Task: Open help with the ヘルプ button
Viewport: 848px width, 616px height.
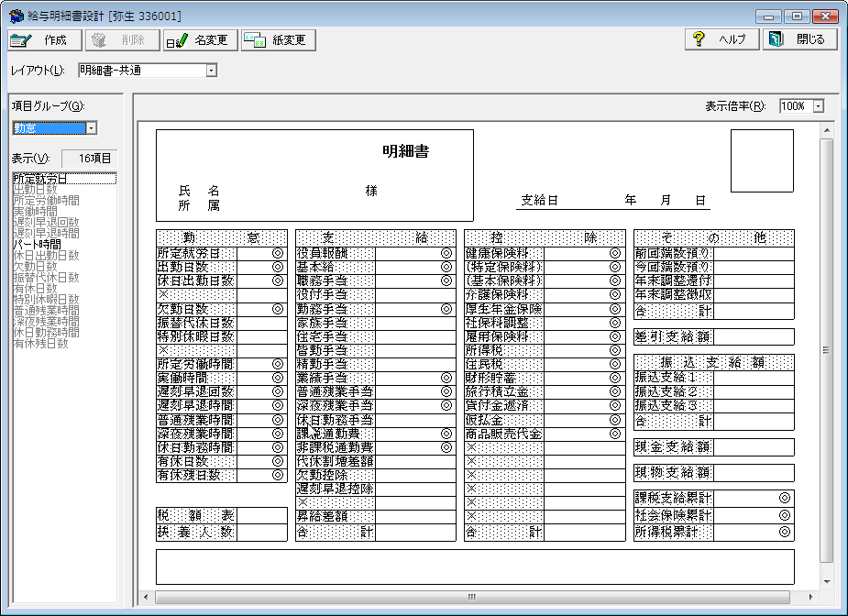Action: (x=721, y=39)
